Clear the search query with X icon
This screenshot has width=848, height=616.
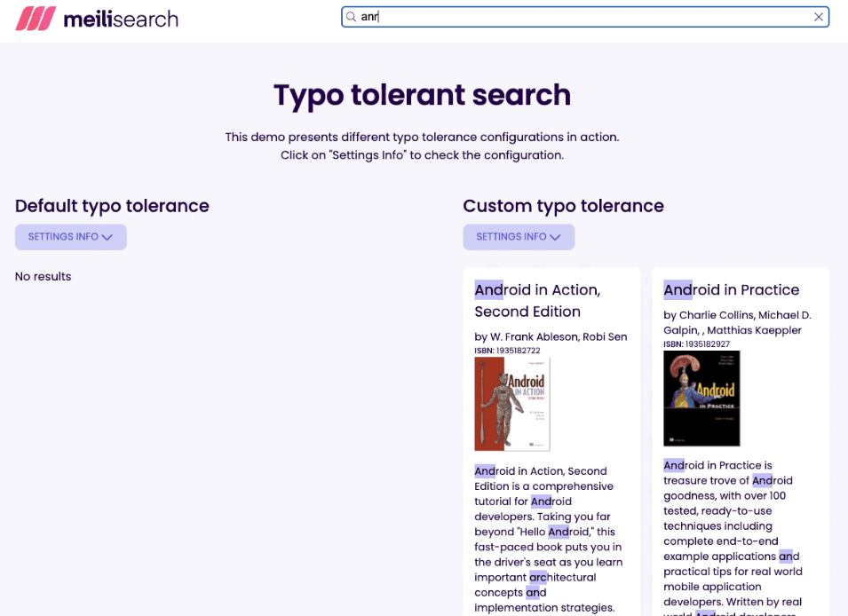click(819, 17)
